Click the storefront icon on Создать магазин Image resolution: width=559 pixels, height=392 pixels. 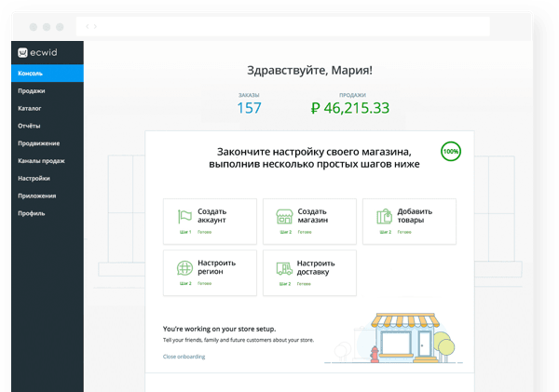(x=284, y=216)
